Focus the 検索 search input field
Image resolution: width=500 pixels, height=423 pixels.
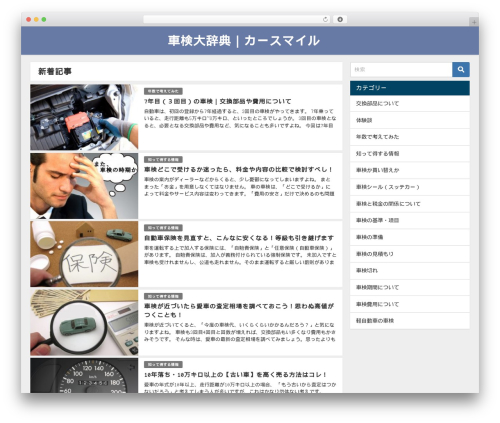401,69
